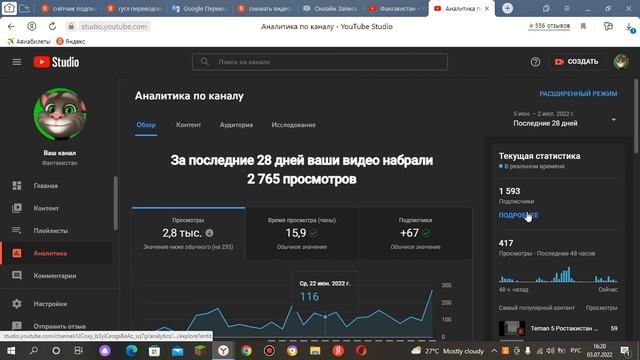Open the Яндекс bookmark
Screen dimensions: 640x360
[71, 41]
